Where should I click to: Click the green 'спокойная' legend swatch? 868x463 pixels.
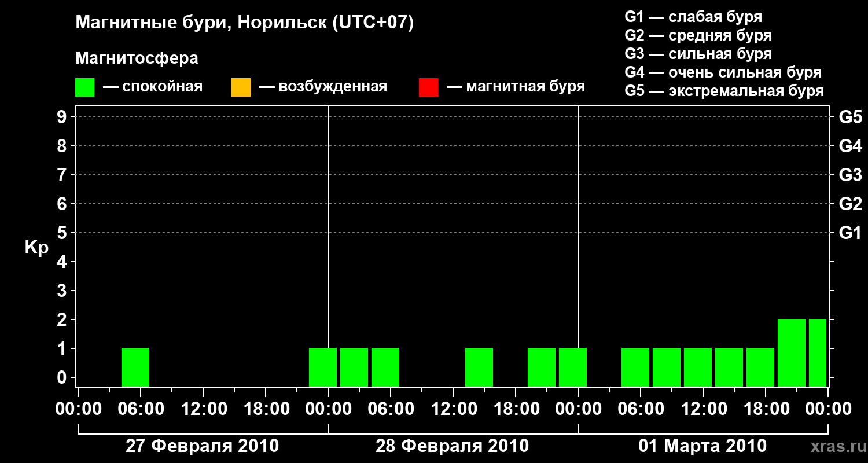85,87
